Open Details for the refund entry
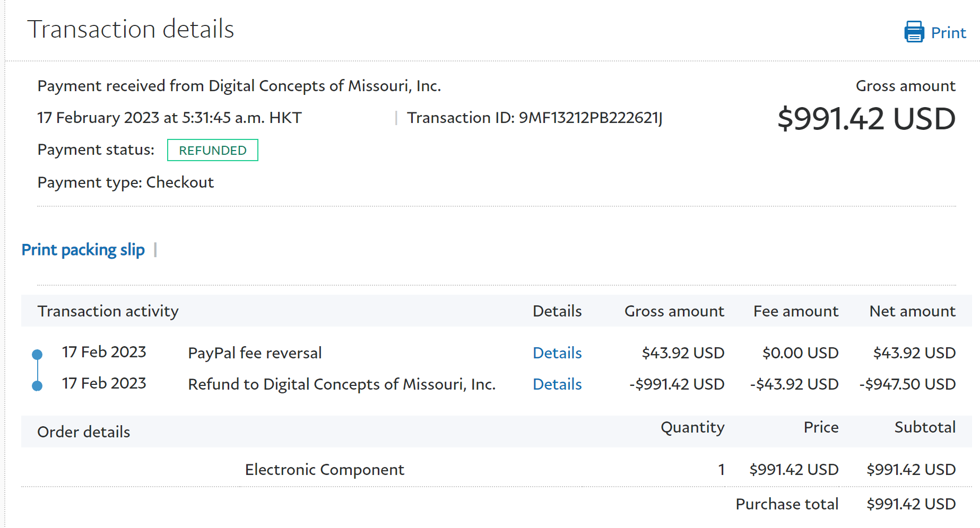Screen dimensions: 980x528 [x=557, y=384]
